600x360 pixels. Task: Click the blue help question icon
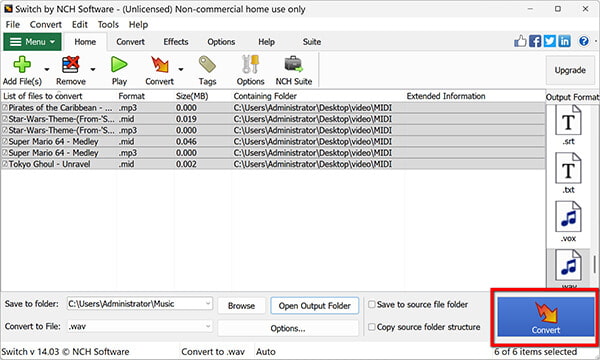(584, 41)
